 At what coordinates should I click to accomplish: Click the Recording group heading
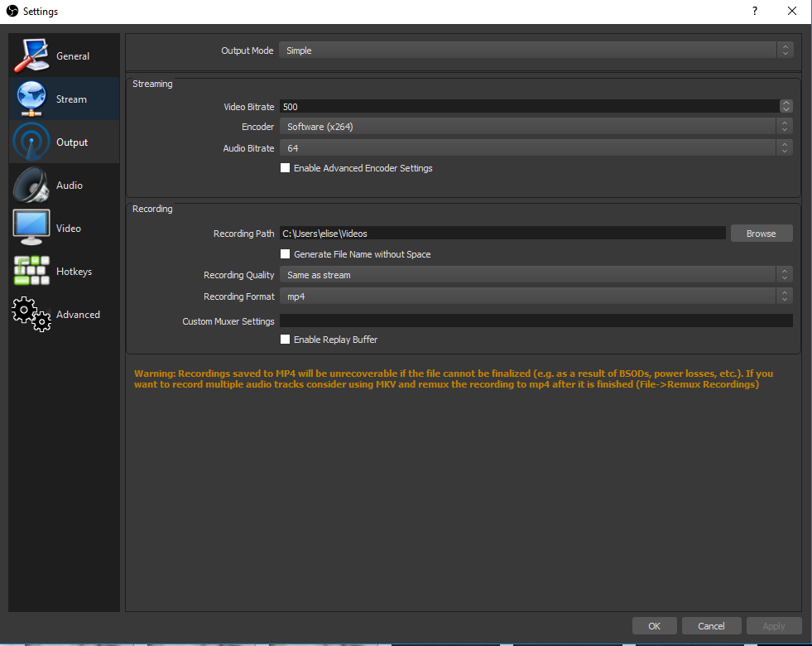point(152,209)
